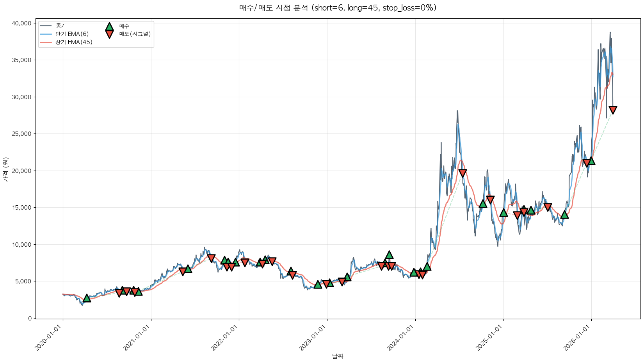Click the 날짜 x-axis label
The height and width of the screenshot is (363, 644).
(x=338, y=356)
